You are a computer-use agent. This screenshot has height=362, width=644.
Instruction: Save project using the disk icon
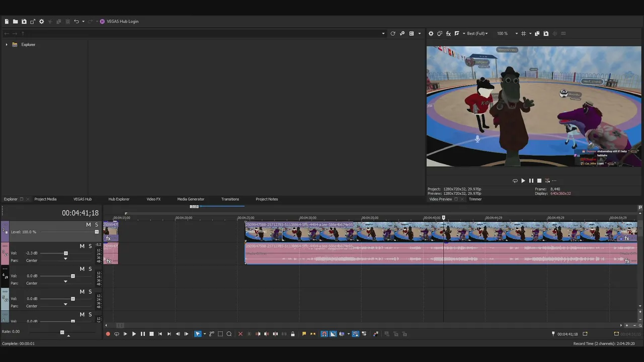point(24,22)
